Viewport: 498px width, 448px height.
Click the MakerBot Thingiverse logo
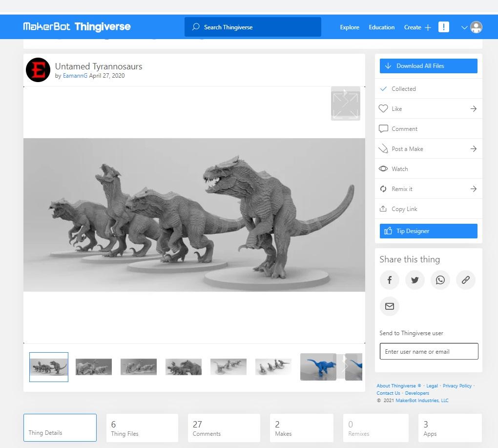pos(77,27)
